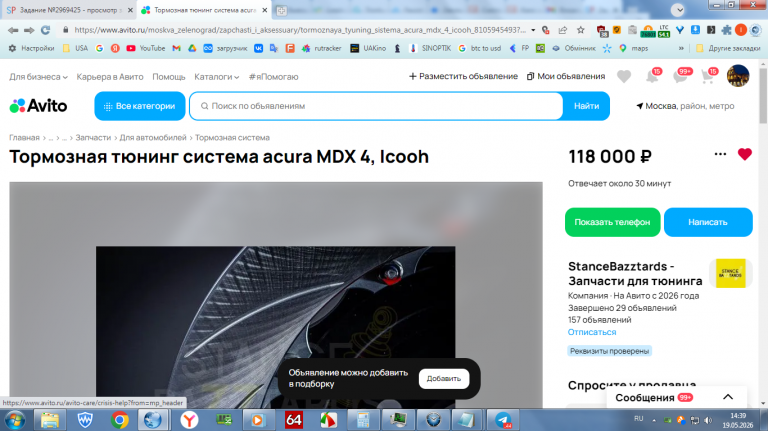The width and height of the screenshot is (768, 431).
Task: Bookmark this page with the star icon
Action: coord(580,30)
